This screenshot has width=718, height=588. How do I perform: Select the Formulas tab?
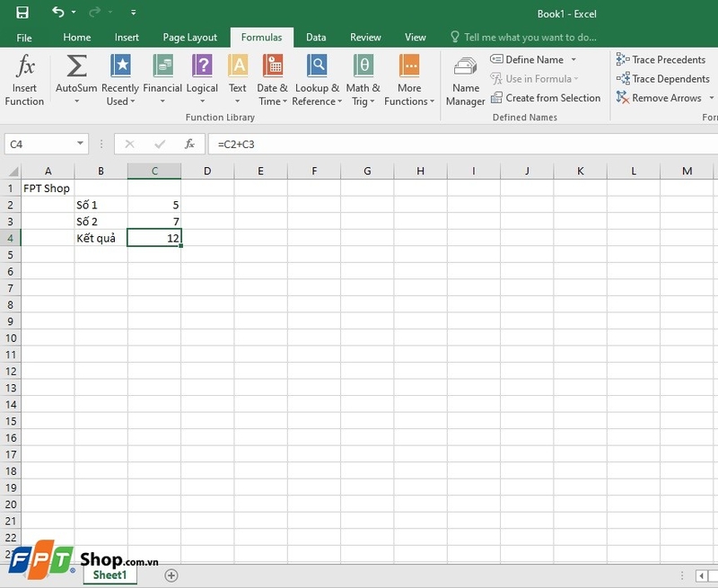coord(261,38)
